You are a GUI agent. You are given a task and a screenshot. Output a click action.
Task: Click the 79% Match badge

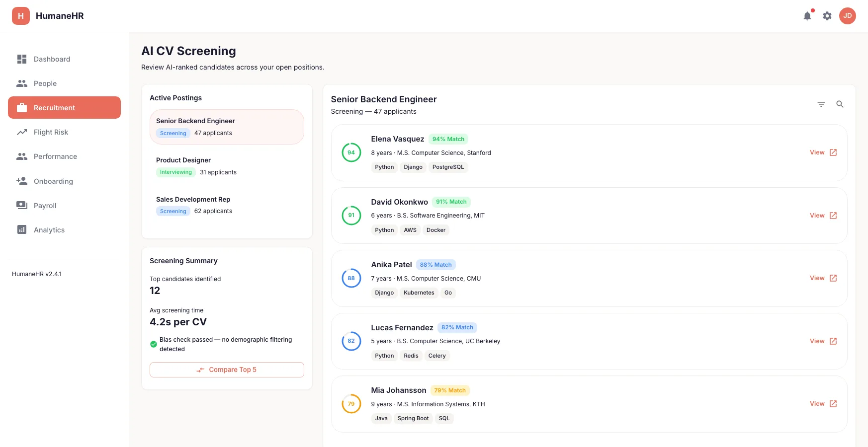pos(450,390)
